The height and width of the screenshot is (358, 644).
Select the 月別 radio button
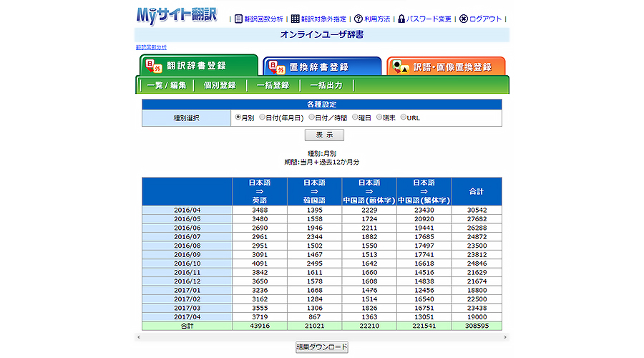238,117
